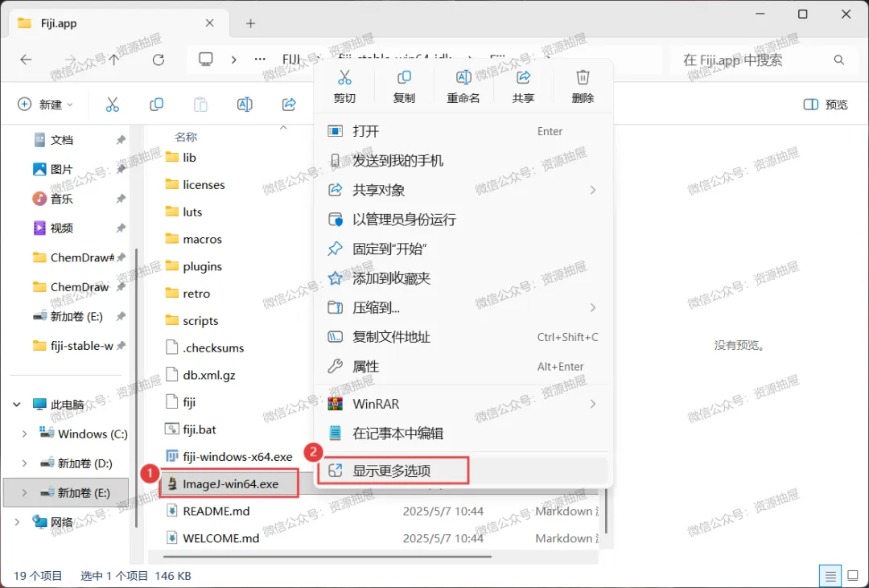Viewport: 869px width, 588px height.
Task: Click search box 在 Fiji.app 中搜索
Action: 765,60
